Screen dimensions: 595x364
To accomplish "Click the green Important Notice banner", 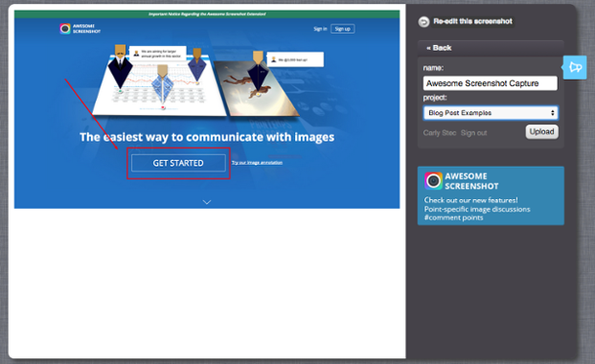I will tap(207, 14).
